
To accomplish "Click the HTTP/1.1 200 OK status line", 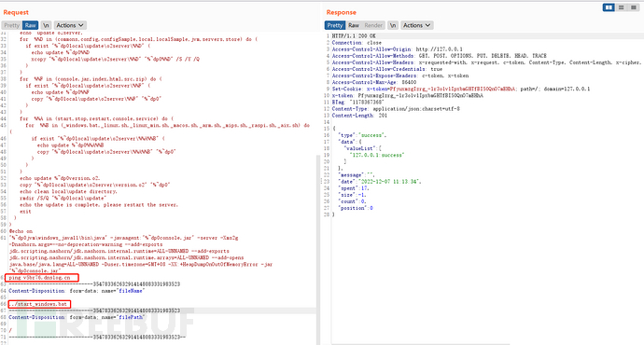I will 354,36.
